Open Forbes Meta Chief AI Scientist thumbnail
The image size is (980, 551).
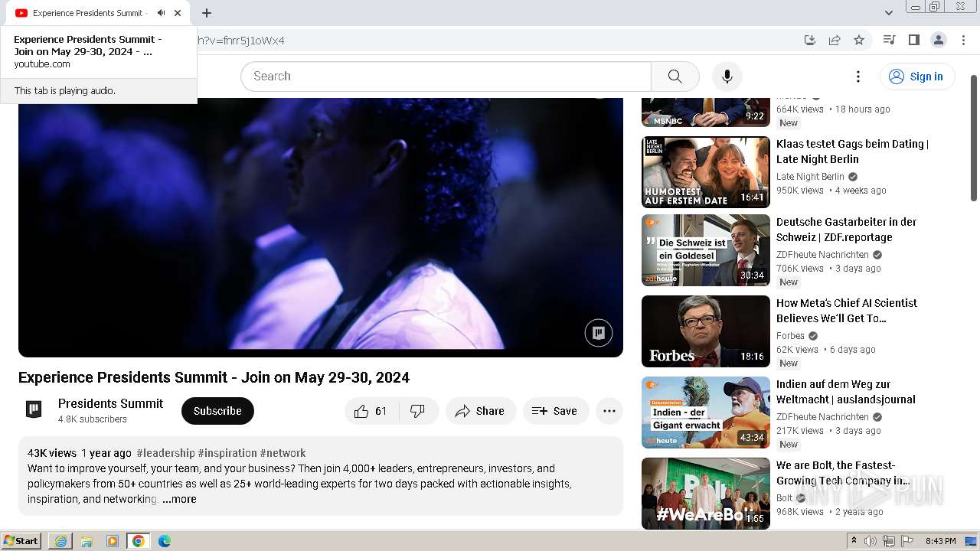tap(706, 331)
